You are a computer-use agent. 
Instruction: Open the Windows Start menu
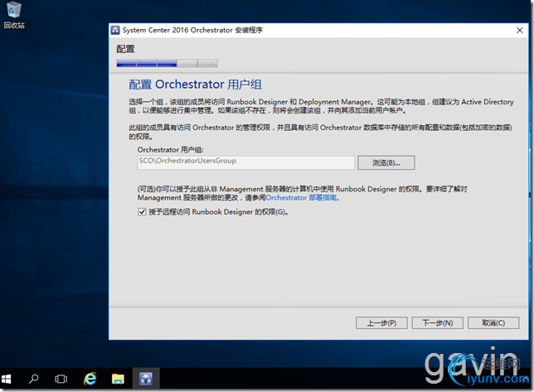point(6,379)
